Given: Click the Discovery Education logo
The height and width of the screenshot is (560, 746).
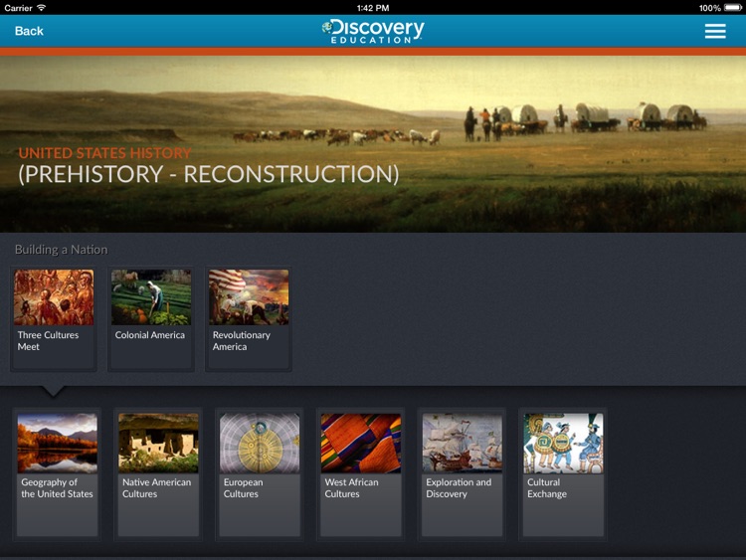Looking at the screenshot, I should (373, 32).
